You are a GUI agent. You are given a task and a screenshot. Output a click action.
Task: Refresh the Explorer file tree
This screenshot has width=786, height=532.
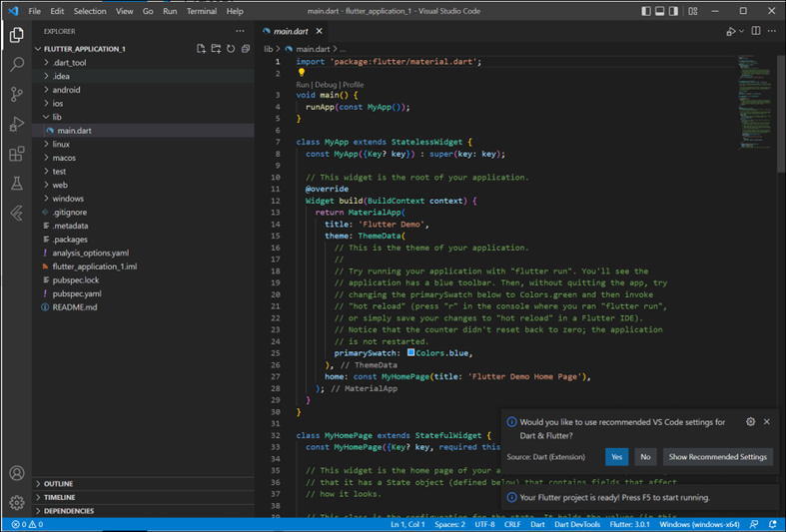pos(231,48)
